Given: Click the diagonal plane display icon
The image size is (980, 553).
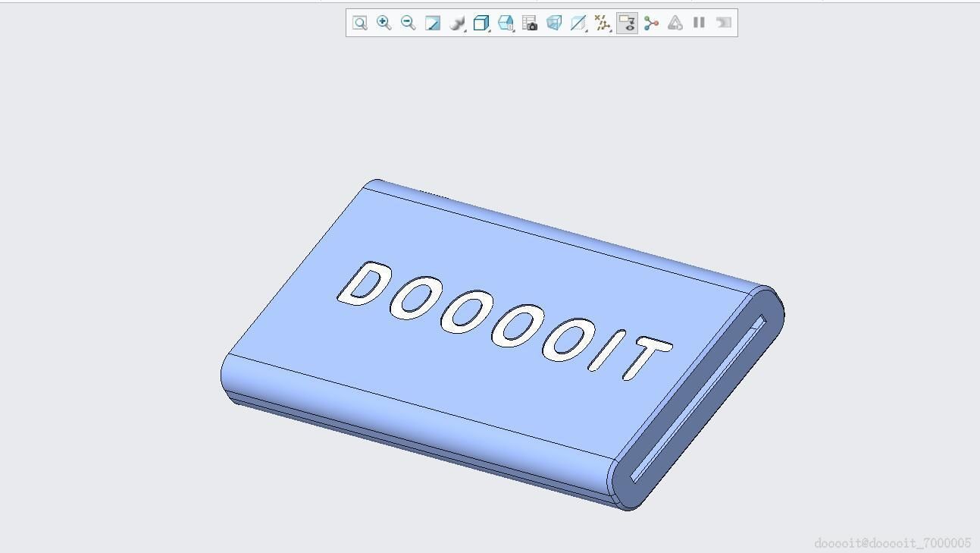Looking at the screenshot, I should click(578, 23).
